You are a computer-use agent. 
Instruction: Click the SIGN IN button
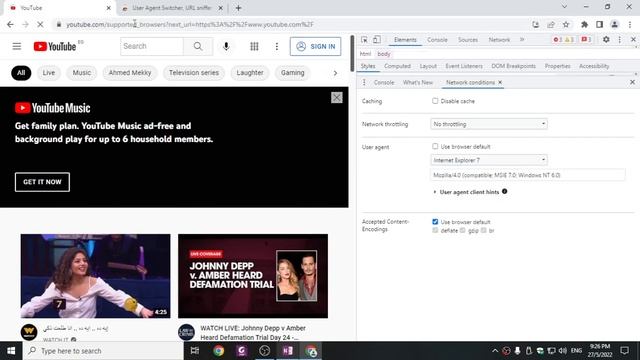click(x=316, y=46)
